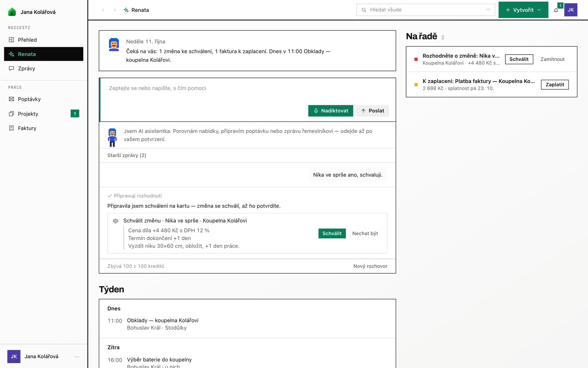588x368 pixels.
Task: Click the standing Renata assistant avatar
Action: point(112,137)
